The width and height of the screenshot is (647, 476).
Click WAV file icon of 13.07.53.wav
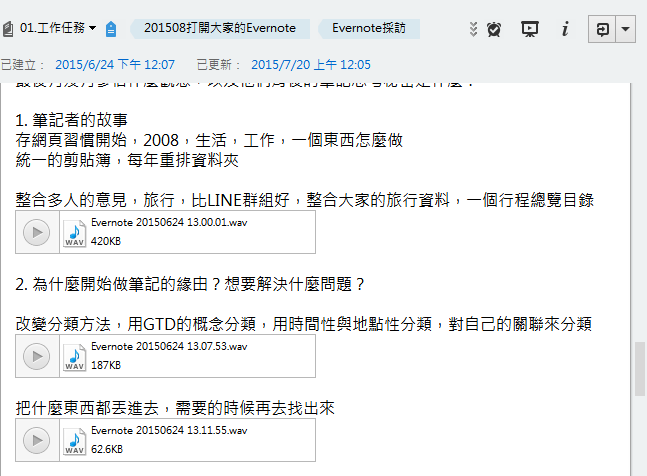(75, 357)
